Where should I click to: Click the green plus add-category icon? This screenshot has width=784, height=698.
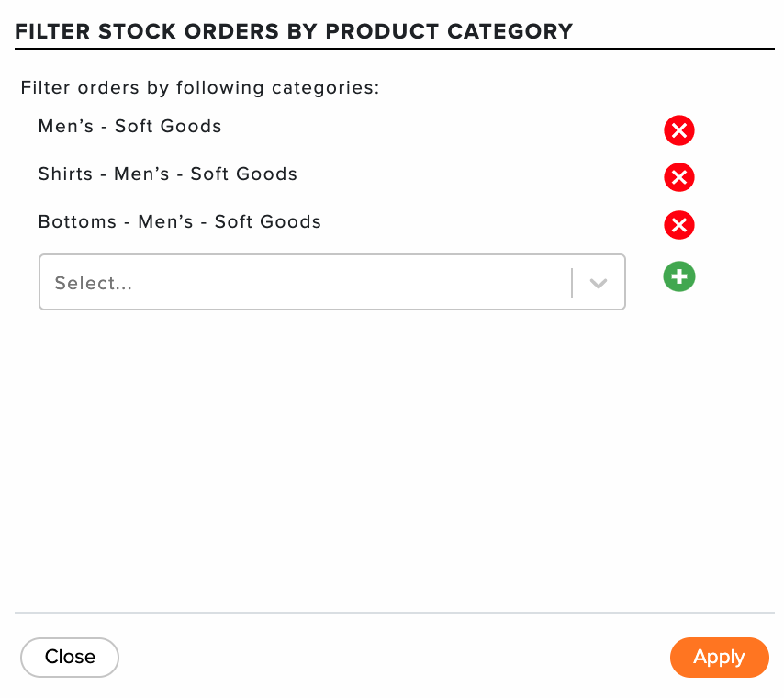[679, 276]
